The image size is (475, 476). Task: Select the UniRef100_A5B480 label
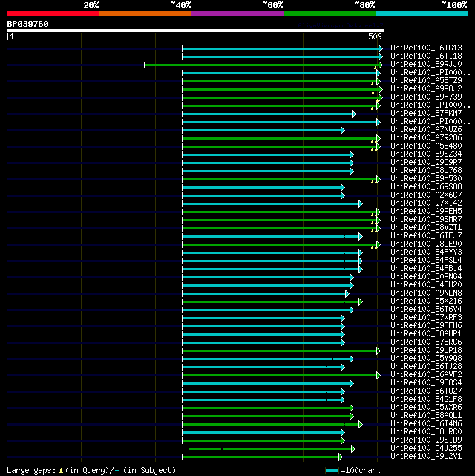click(426, 146)
